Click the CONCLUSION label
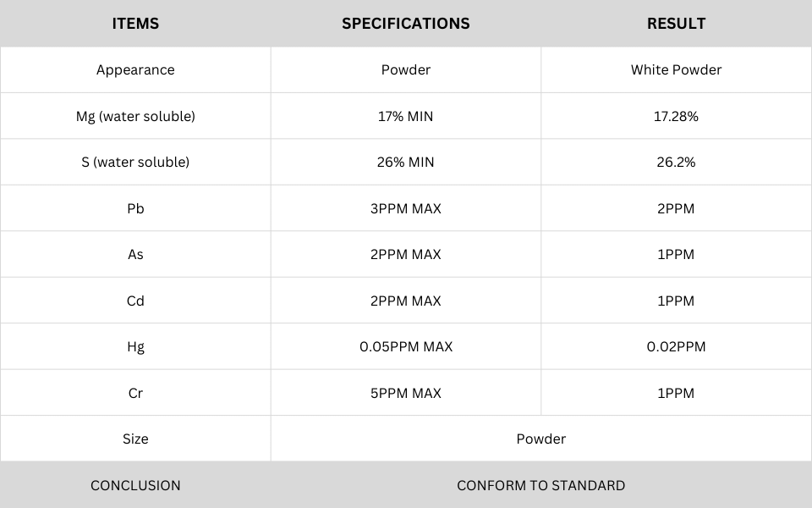 pos(135,485)
